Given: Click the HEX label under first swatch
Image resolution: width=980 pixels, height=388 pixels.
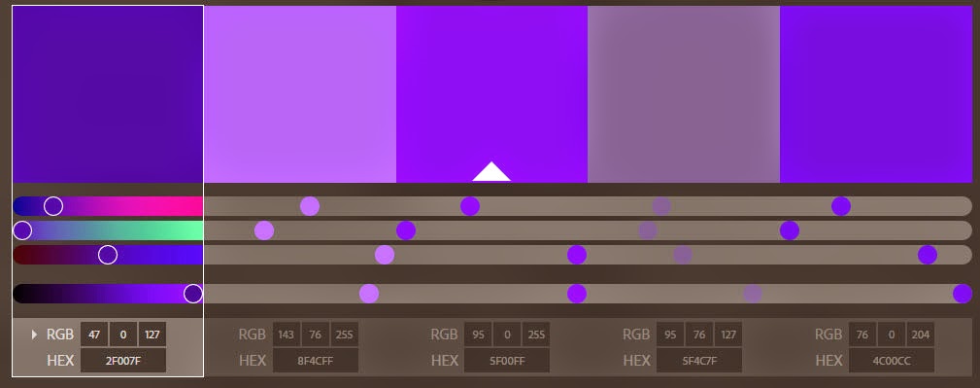Looking at the screenshot, I should click(60, 361).
